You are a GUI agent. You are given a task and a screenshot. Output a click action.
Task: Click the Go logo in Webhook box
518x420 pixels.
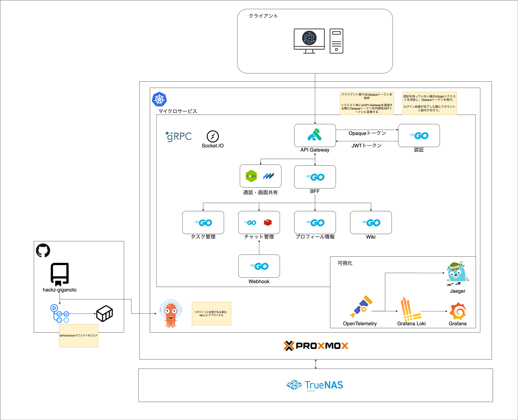(x=259, y=266)
